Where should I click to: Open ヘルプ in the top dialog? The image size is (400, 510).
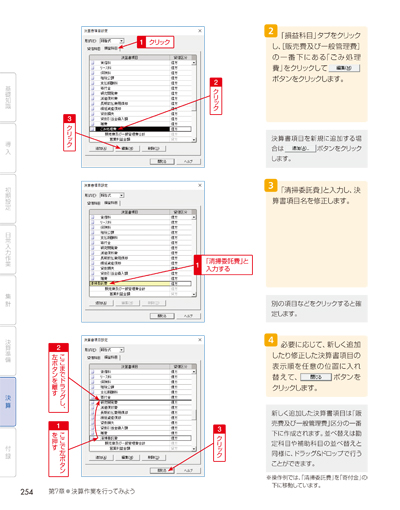(x=189, y=161)
